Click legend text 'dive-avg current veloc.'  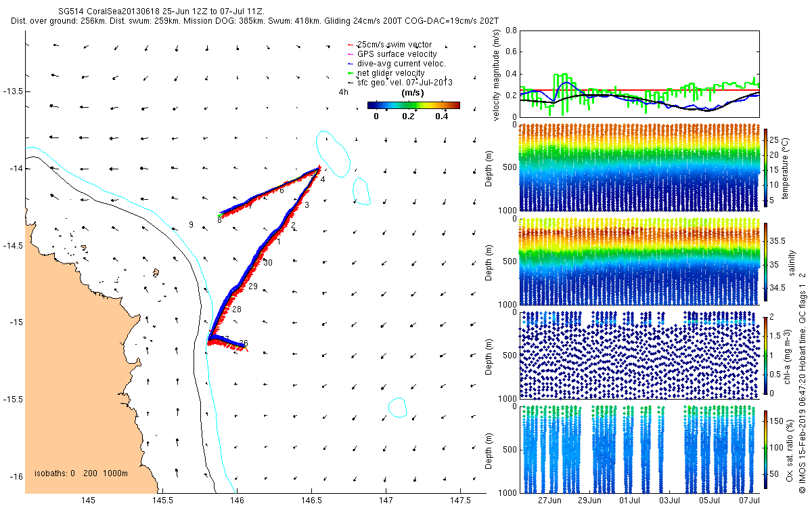[x=401, y=64]
